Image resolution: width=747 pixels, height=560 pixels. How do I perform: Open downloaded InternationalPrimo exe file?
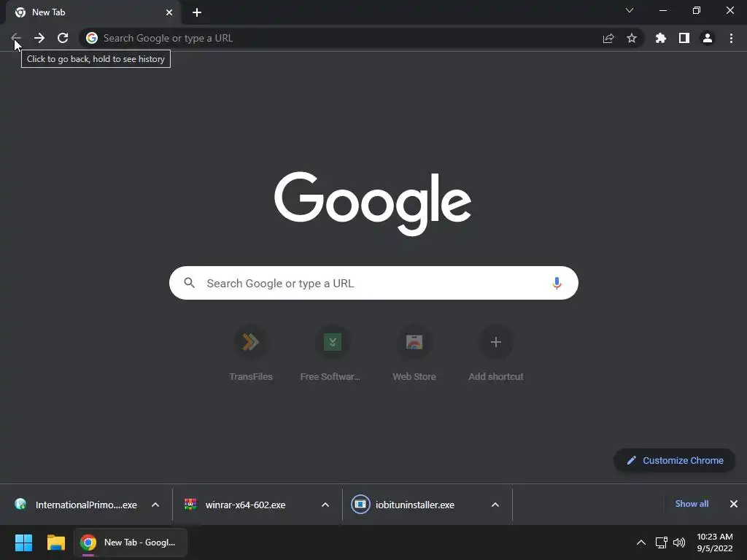[76, 505]
